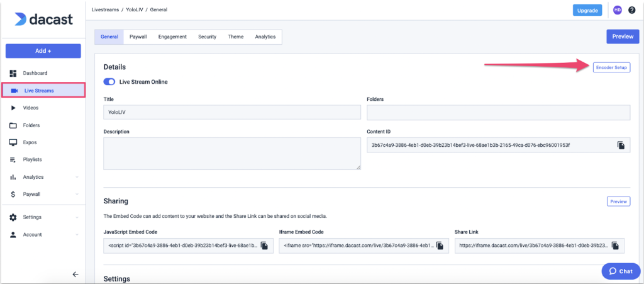
Task: Open Videos in the sidebar
Action: pyautogui.click(x=31, y=108)
